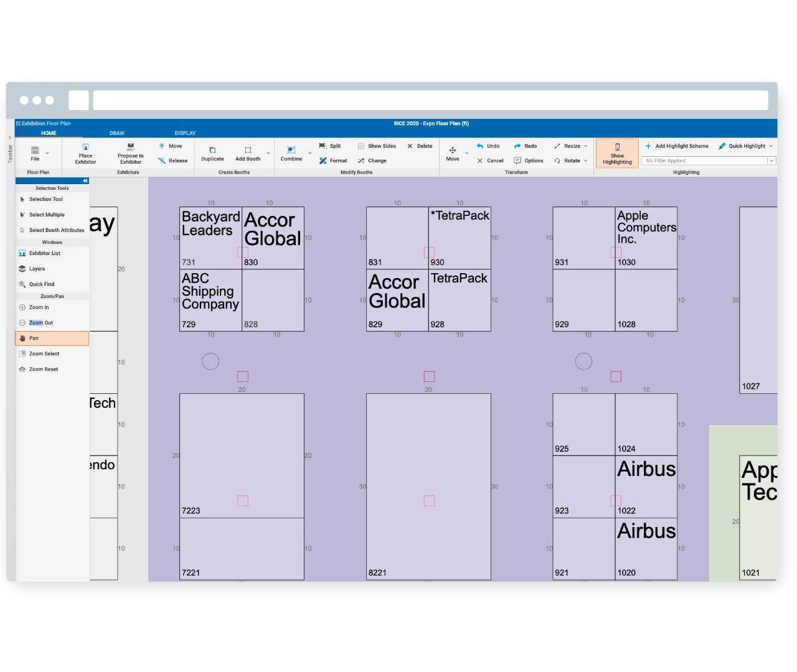Select the Accor Global booth 830

[x=273, y=238]
